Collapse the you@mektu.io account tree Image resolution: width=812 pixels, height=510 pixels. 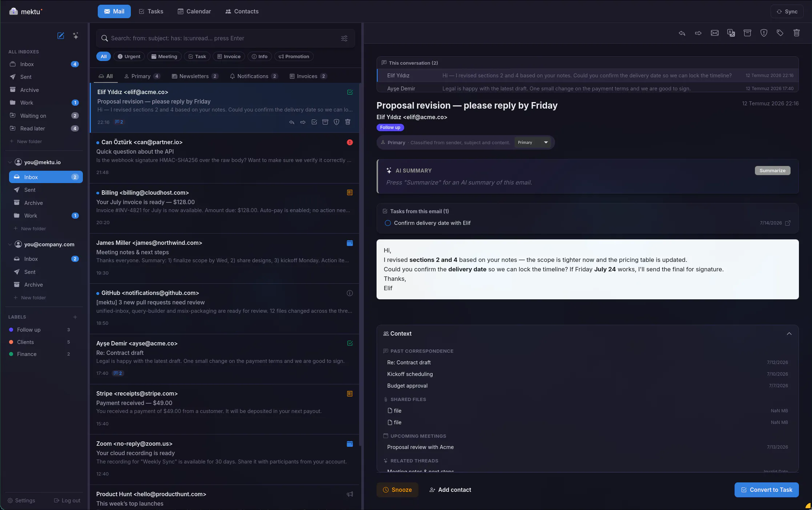pos(10,162)
